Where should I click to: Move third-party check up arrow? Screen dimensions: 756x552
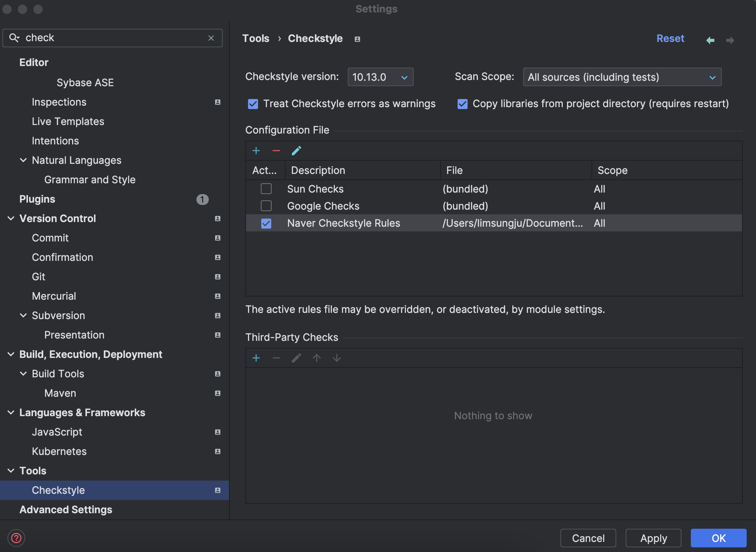tap(317, 358)
